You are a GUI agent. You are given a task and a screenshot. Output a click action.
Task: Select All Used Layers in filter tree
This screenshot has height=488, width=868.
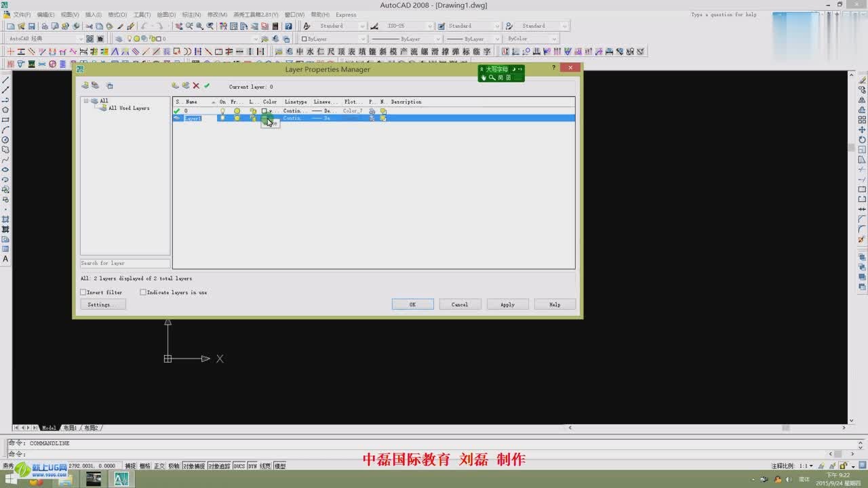129,108
